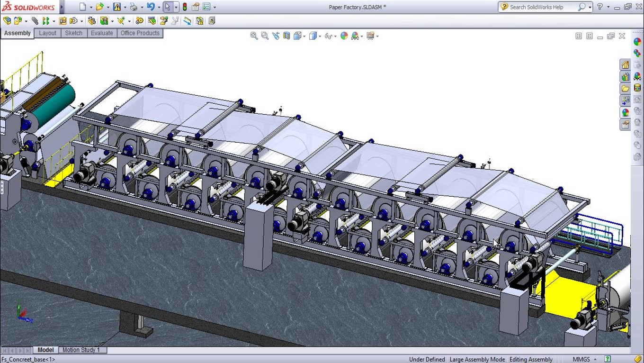The image size is (644, 363).
Task: Click the Previous View icon
Action: pos(276,36)
